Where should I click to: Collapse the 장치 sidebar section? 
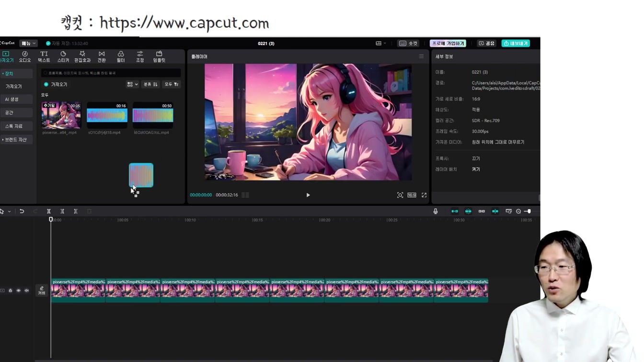coord(16,73)
